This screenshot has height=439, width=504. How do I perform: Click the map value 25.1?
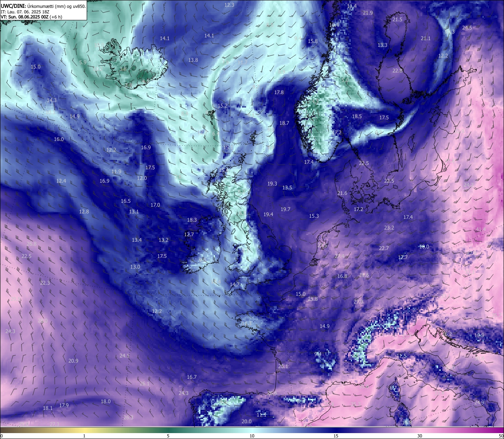point(283,366)
